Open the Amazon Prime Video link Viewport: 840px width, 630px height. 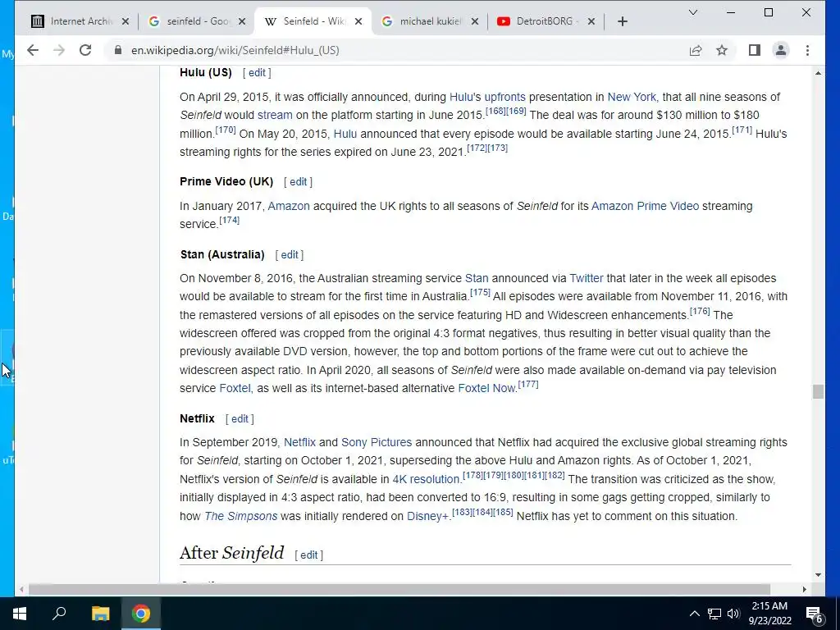tap(645, 206)
